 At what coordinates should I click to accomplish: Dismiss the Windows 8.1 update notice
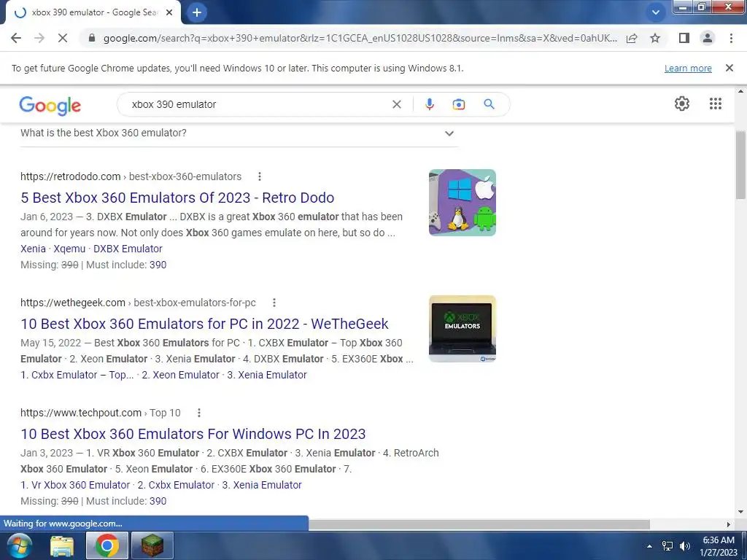729,68
